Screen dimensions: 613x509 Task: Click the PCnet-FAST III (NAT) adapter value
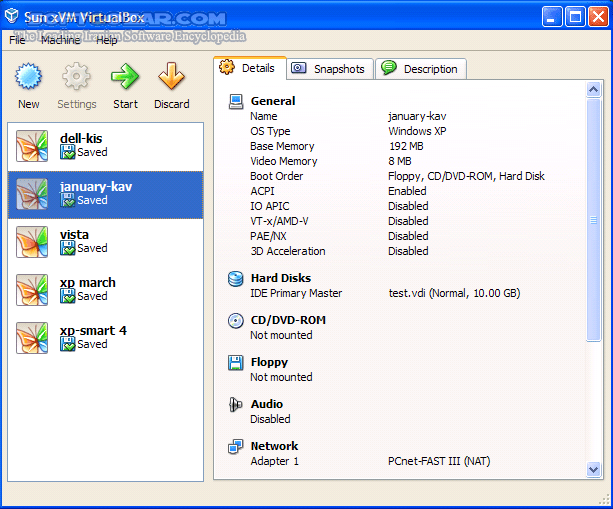click(439, 461)
